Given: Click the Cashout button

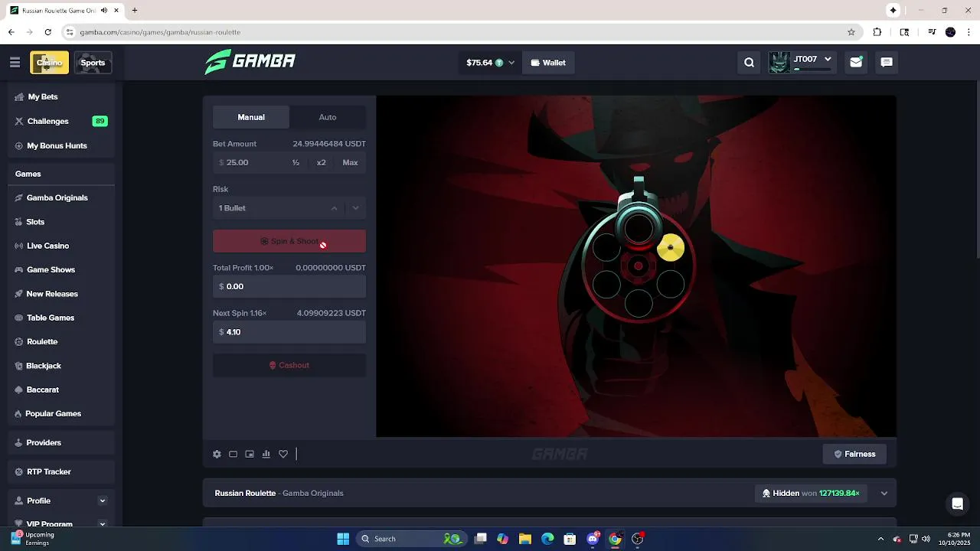Looking at the screenshot, I should coord(289,365).
